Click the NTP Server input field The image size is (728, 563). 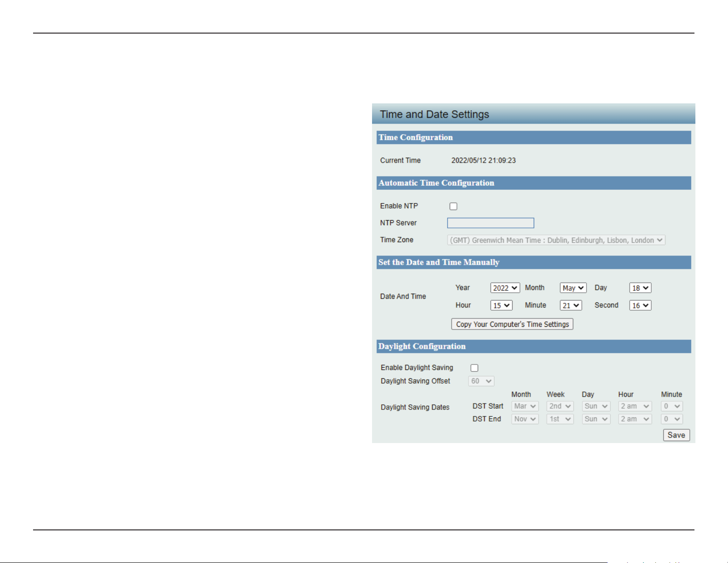[491, 223]
